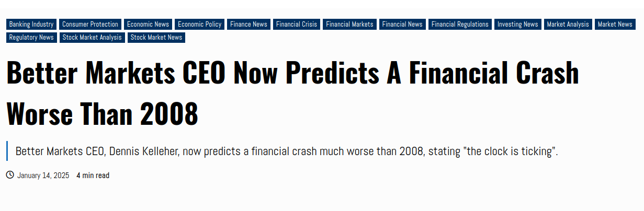Viewport: 644px width, 211px height.
Task: Open the Banking Industry category tag
Action: click(x=31, y=25)
